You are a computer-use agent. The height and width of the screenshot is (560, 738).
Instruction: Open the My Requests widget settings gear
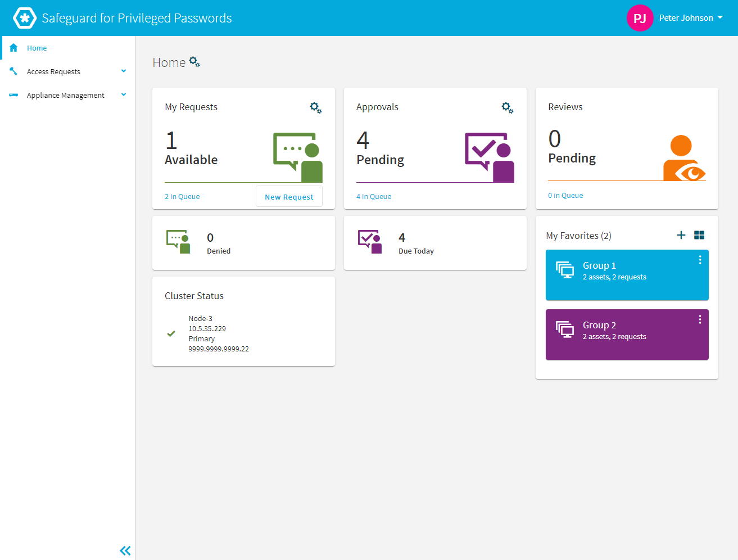(x=315, y=107)
